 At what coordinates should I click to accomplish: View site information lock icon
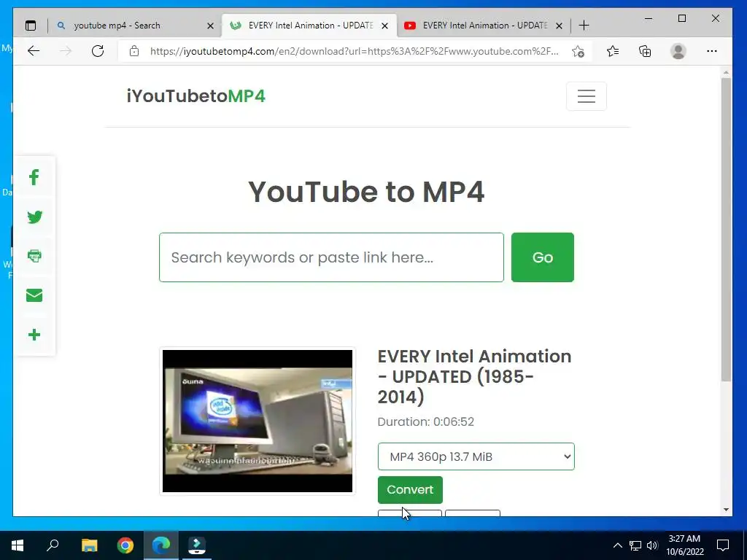pos(134,51)
